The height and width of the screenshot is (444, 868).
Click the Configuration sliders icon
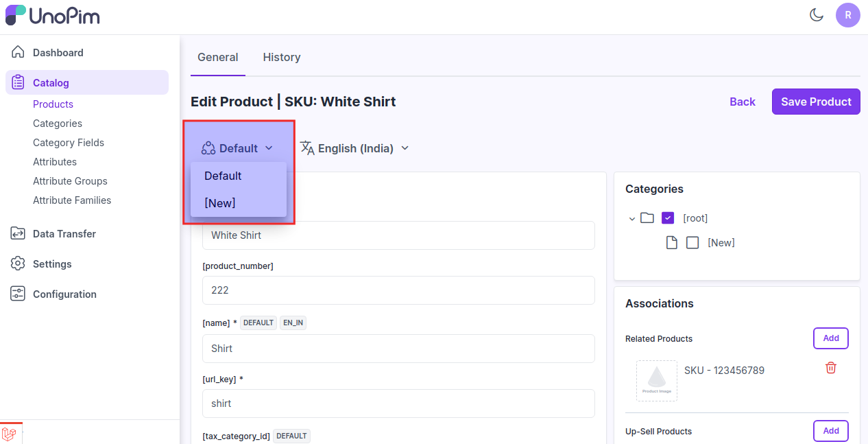[x=19, y=294]
